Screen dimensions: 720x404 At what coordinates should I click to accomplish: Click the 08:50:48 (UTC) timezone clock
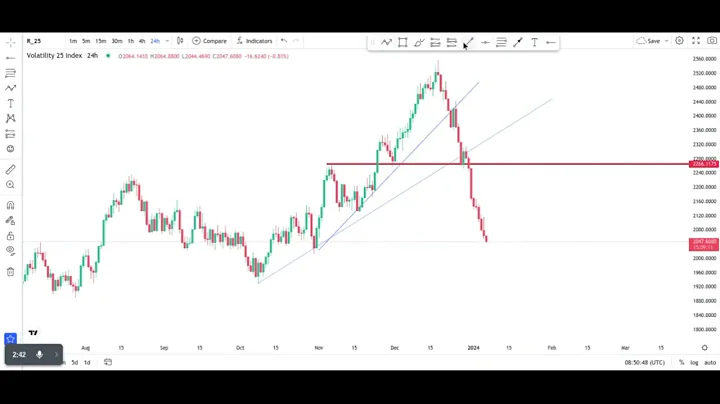[x=644, y=362]
